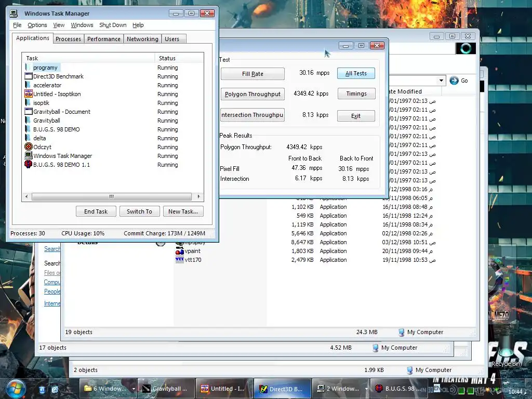
Task: Click the My Computer icon in 17 objects status bar
Action: click(x=375, y=348)
